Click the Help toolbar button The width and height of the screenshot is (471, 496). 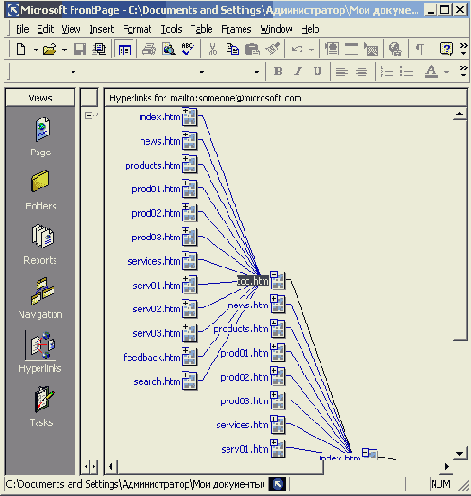(446, 49)
